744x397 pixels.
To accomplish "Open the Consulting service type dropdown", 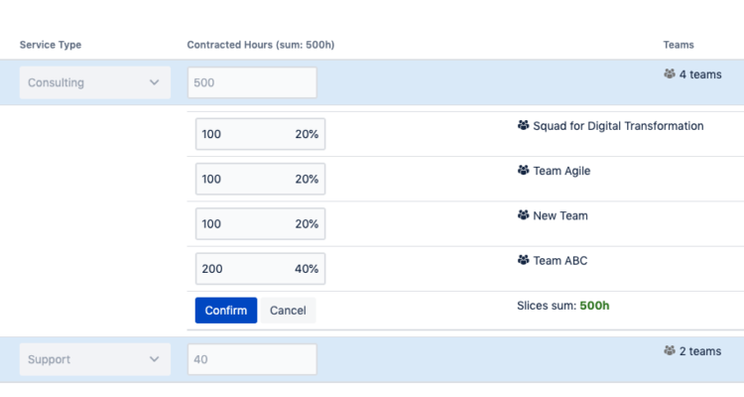I will [x=95, y=83].
